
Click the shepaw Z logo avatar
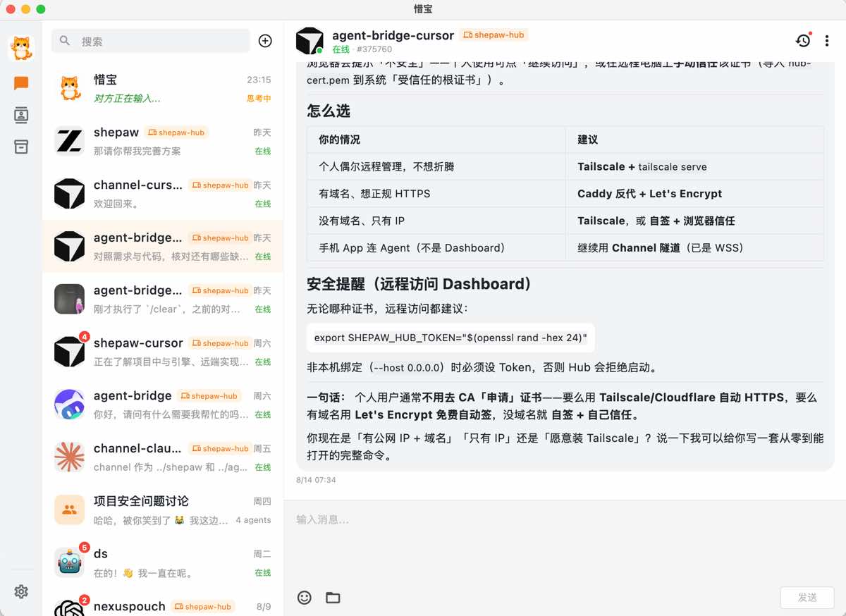pyautogui.click(x=70, y=141)
